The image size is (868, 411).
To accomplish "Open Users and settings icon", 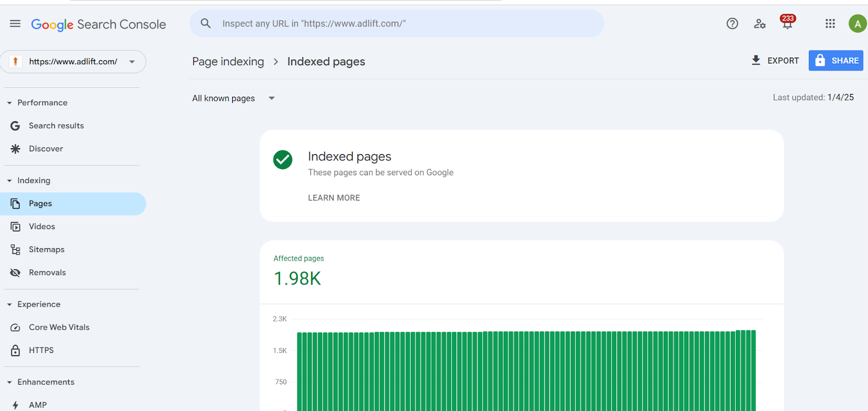I will 759,24.
